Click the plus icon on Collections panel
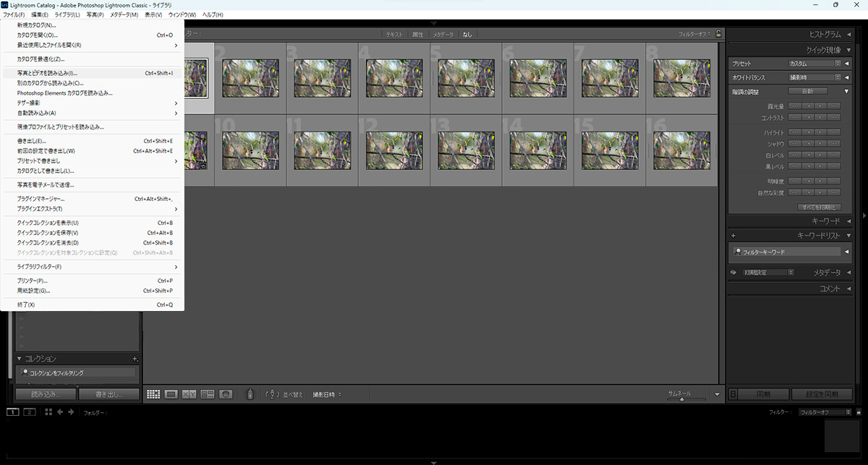 [135, 359]
